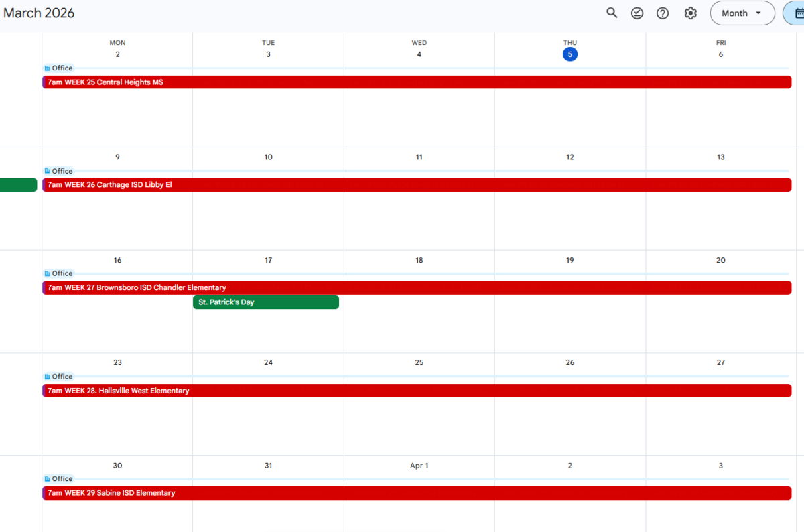Image resolution: width=804 pixels, height=532 pixels.
Task: Open the St. Patrick's Day event
Action: click(265, 302)
